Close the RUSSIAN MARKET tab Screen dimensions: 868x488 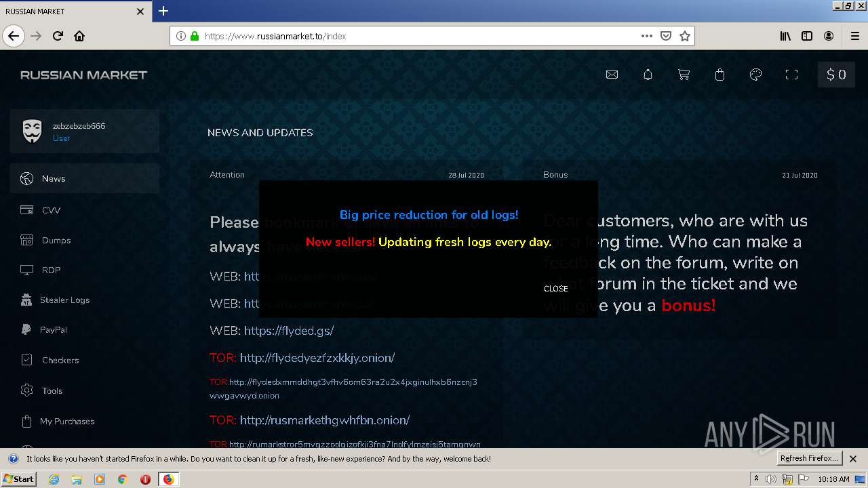pyautogui.click(x=140, y=12)
